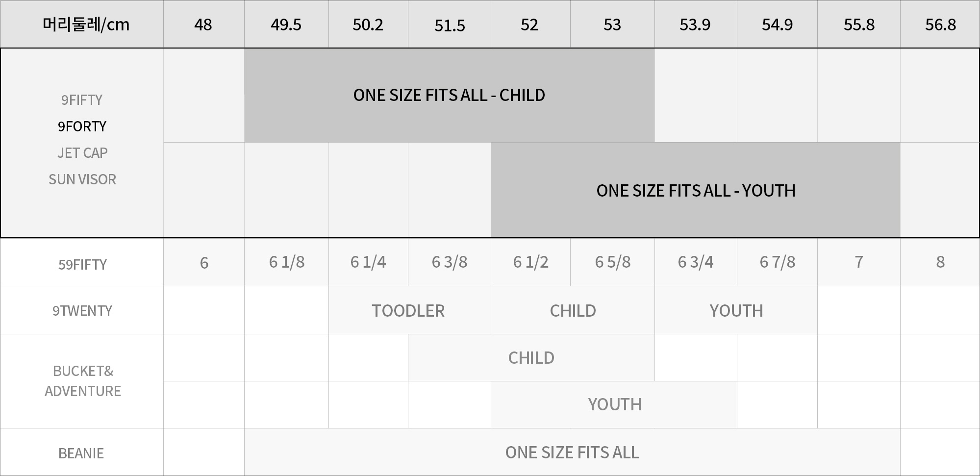Screen dimensions: 980x476
Task: Click the SUN VISOR label
Action: pyautogui.click(x=82, y=179)
